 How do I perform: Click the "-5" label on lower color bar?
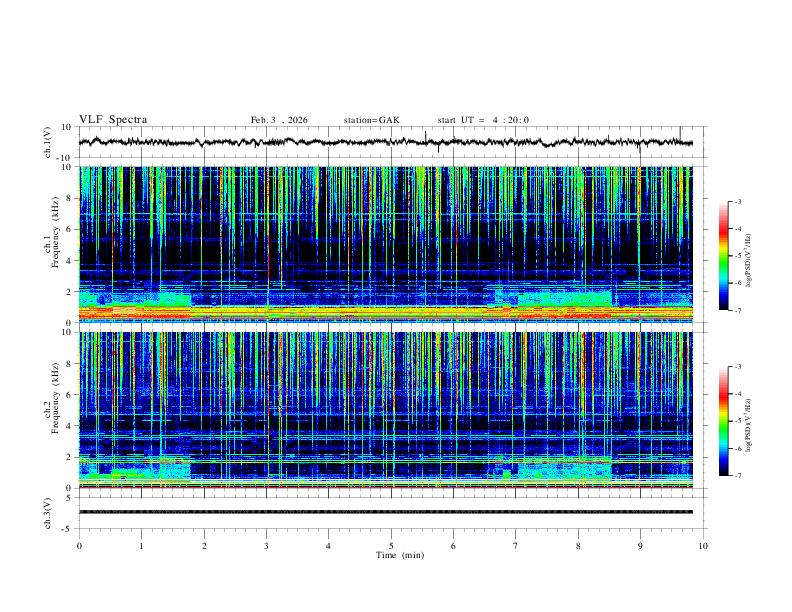click(x=738, y=421)
